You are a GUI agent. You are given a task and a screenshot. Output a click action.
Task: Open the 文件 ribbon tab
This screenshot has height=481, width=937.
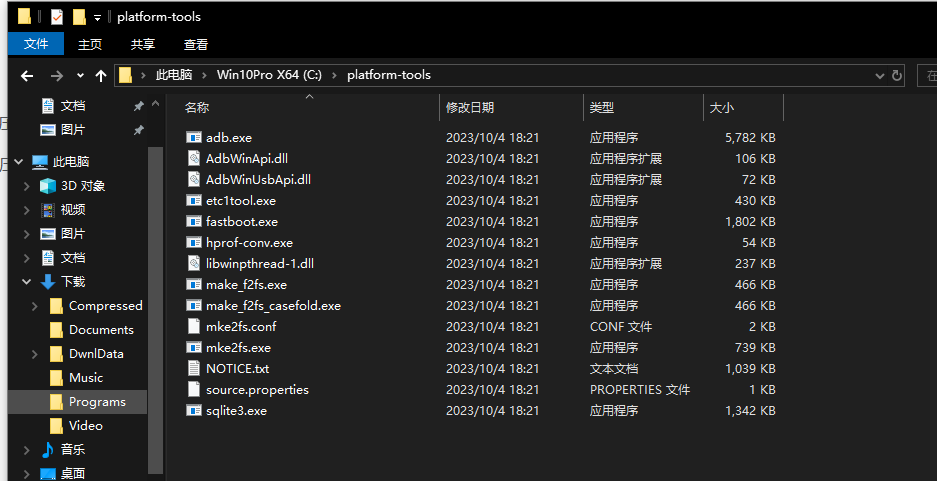(x=36, y=44)
